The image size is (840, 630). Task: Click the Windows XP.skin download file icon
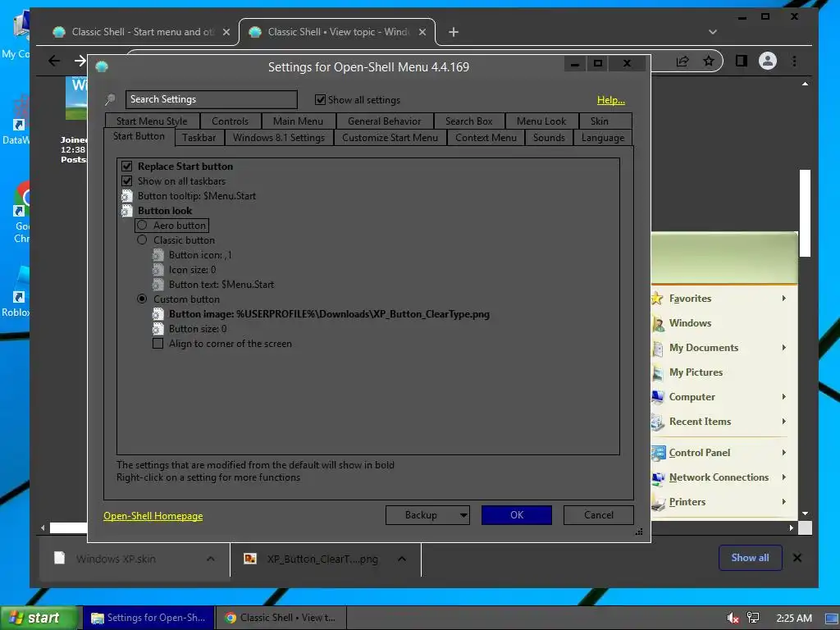(x=59, y=558)
